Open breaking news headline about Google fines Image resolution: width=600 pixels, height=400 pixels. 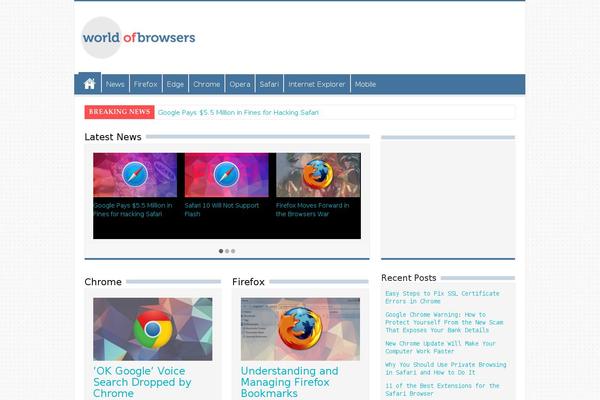[x=238, y=113]
